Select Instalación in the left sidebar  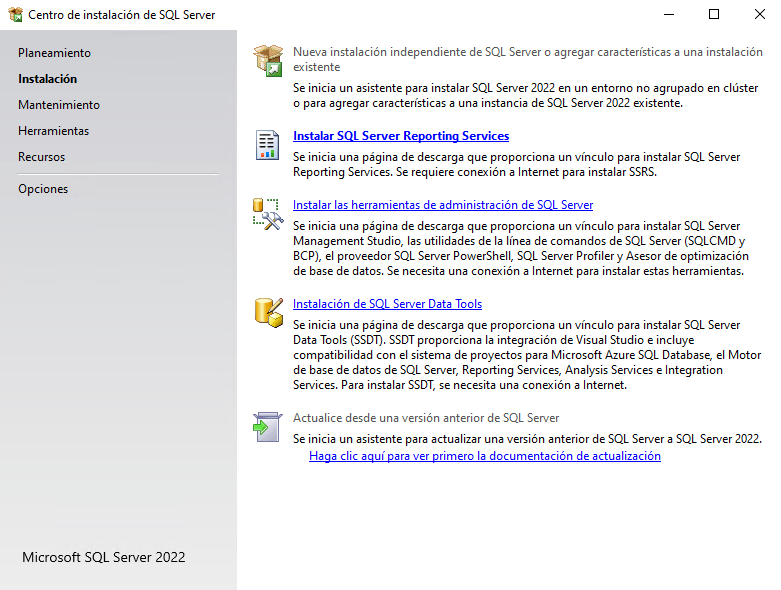click(47, 79)
